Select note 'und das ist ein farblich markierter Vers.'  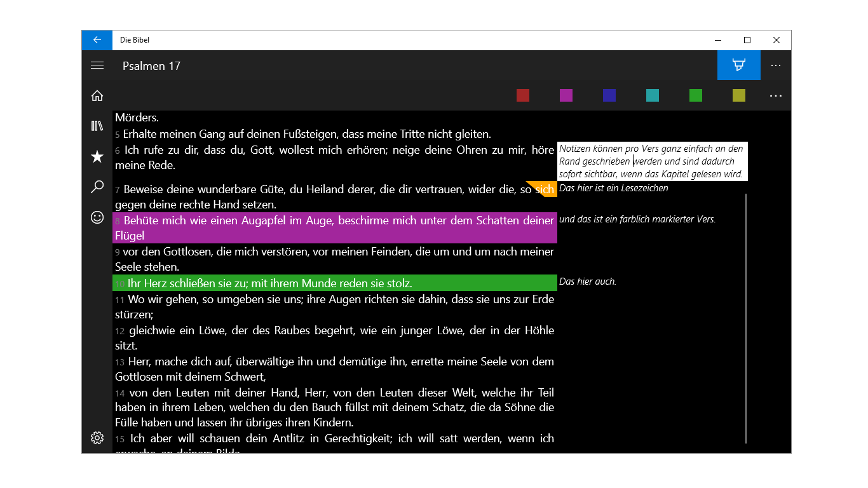click(x=637, y=219)
